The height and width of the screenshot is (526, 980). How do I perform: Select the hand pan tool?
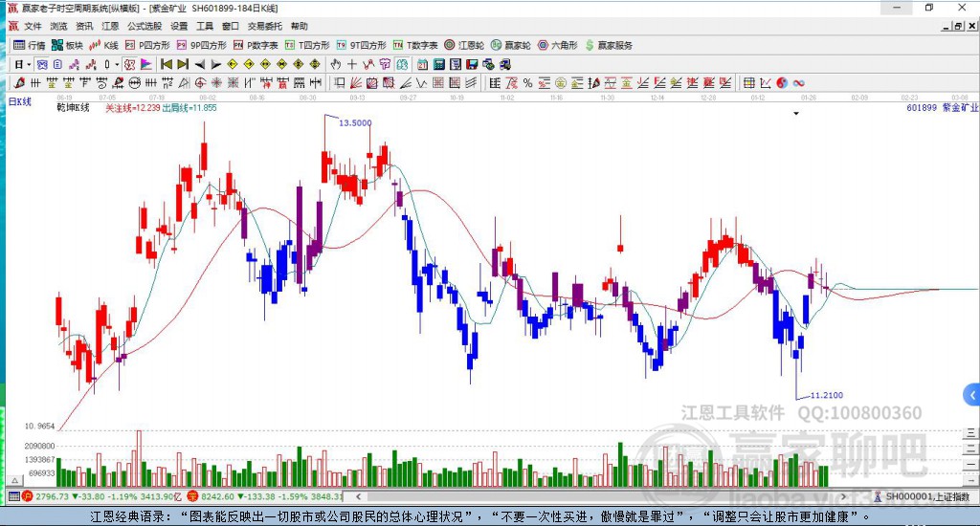point(335,64)
